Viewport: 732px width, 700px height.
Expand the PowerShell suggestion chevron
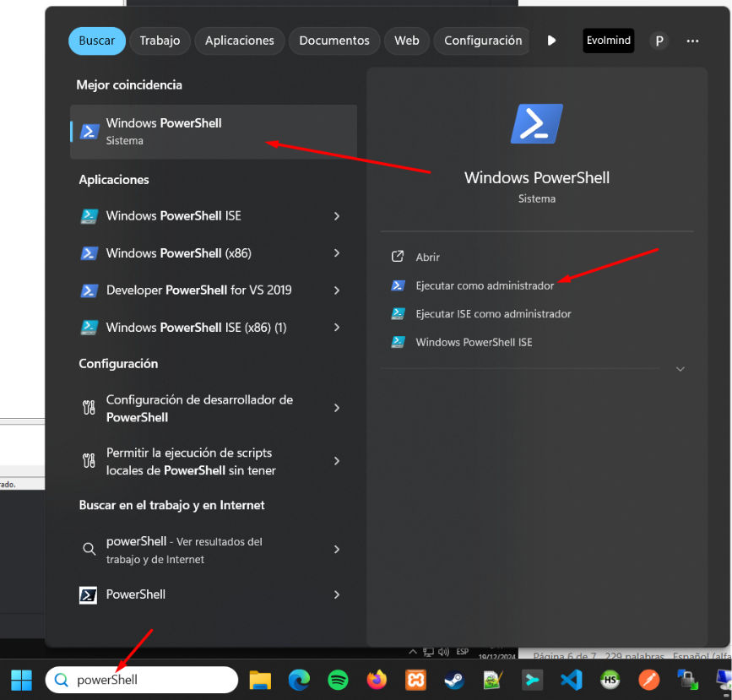[x=337, y=594]
